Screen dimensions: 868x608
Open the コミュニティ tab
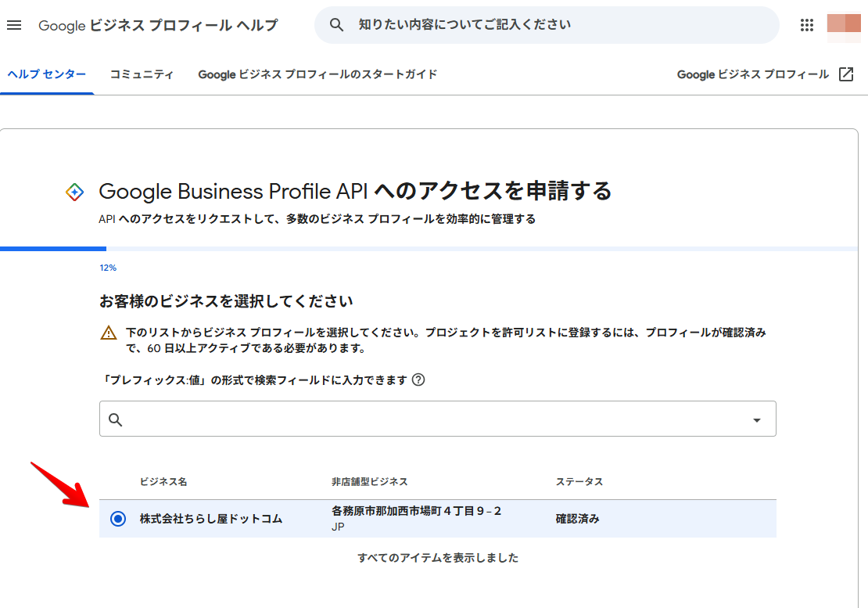[142, 74]
